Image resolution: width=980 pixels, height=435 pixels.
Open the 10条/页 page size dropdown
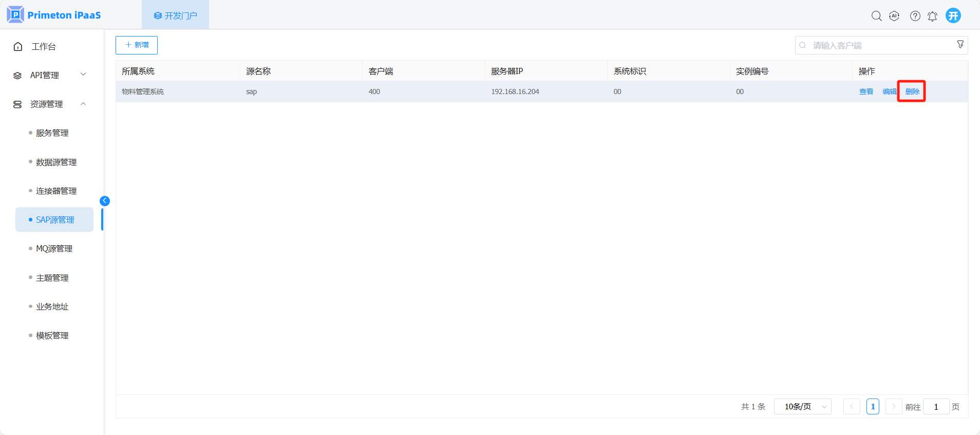(802, 407)
